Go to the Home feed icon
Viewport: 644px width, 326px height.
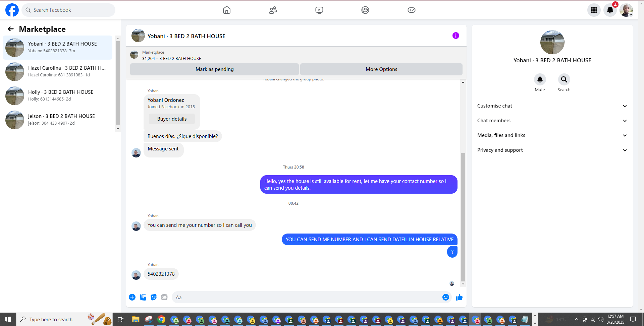(x=227, y=10)
